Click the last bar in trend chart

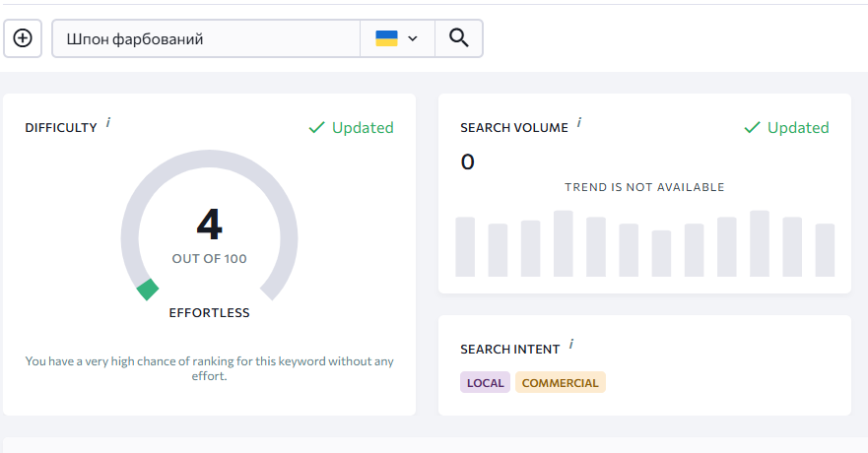tap(825, 250)
